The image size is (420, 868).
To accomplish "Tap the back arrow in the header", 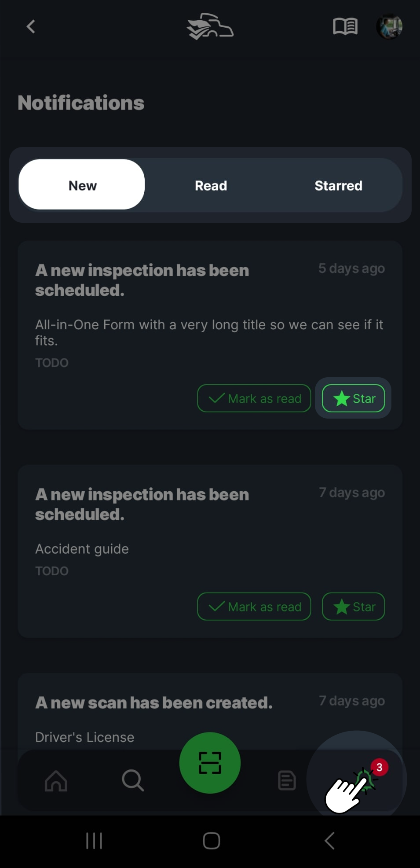I will [x=30, y=26].
